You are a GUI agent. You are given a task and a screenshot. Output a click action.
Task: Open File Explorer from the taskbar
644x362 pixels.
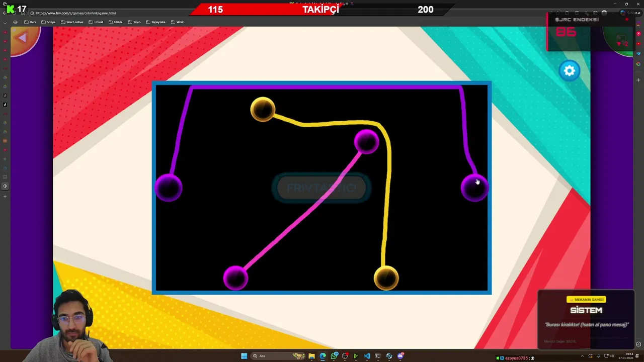pos(311,356)
